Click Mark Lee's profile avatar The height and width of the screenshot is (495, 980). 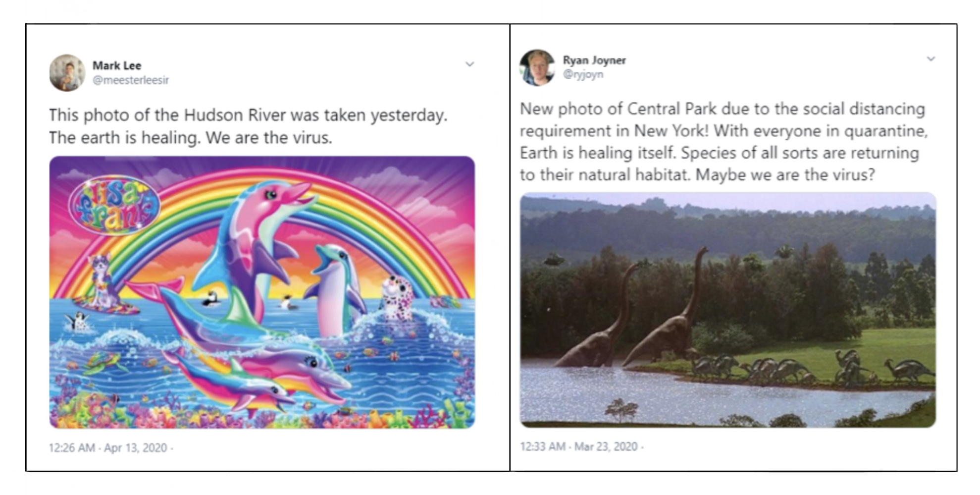pyautogui.click(x=67, y=73)
